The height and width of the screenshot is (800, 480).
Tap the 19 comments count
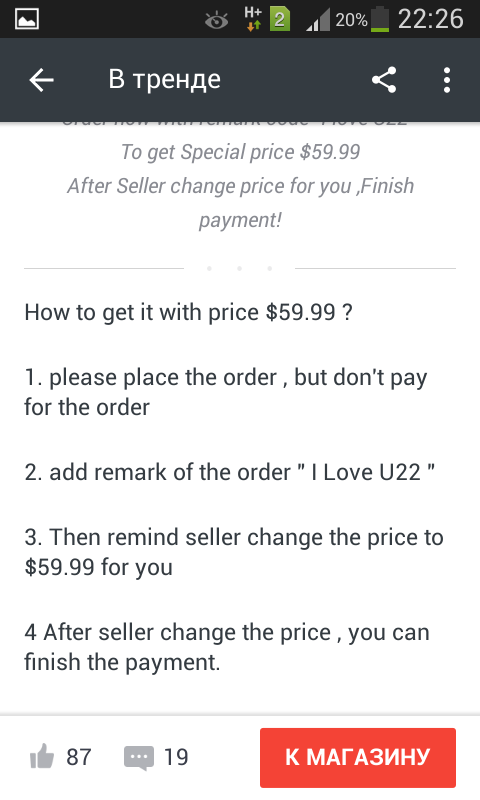176,757
